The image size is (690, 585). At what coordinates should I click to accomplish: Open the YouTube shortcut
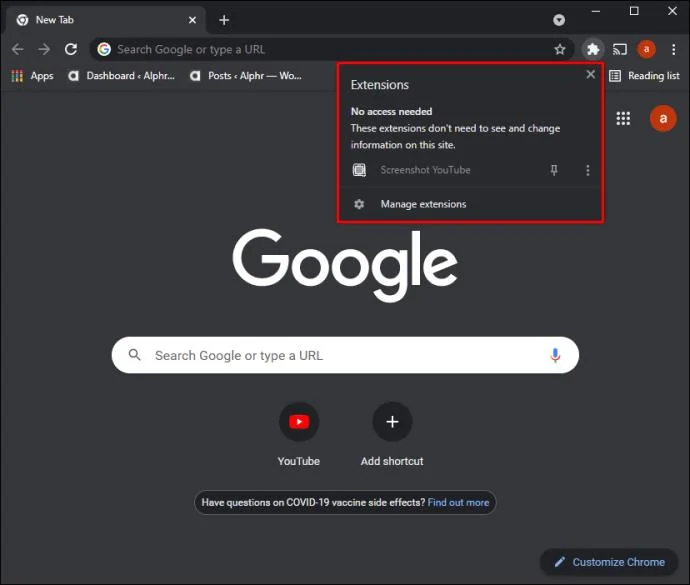click(x=299, y=434)
